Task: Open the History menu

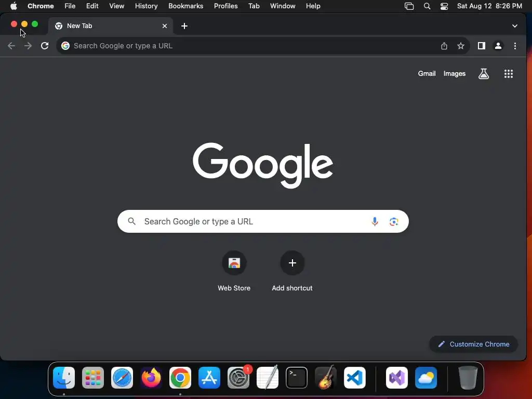Action: [x=146, y=6]
